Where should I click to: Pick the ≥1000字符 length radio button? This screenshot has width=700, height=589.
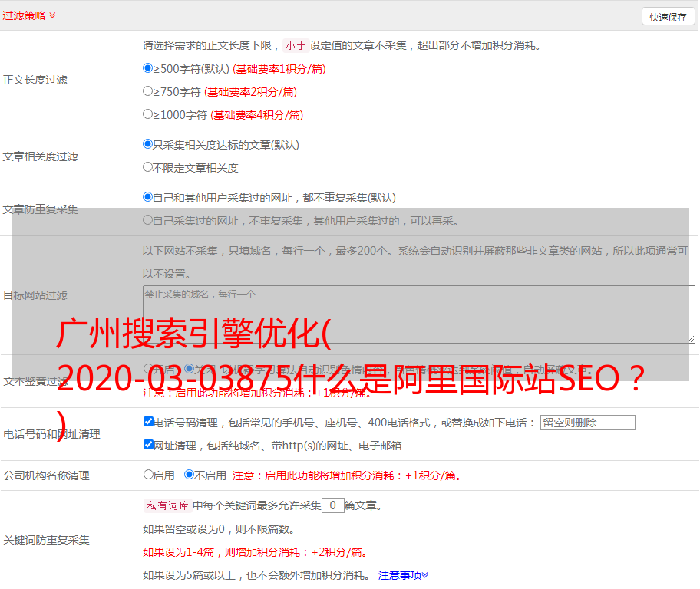tap(148, 114)
